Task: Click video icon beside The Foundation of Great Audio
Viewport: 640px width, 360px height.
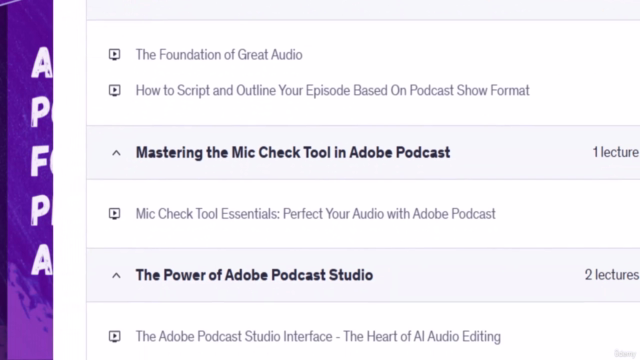Action: tap(115, 54)
